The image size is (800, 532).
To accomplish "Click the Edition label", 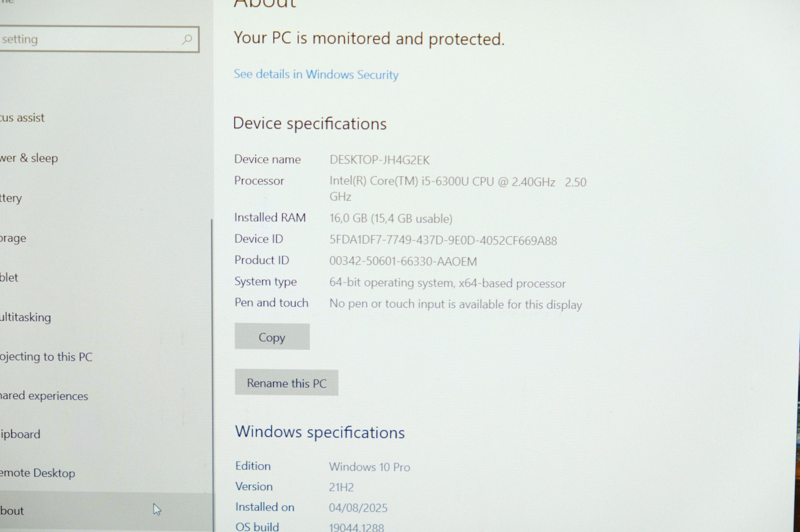I will (x=253, y=466).
